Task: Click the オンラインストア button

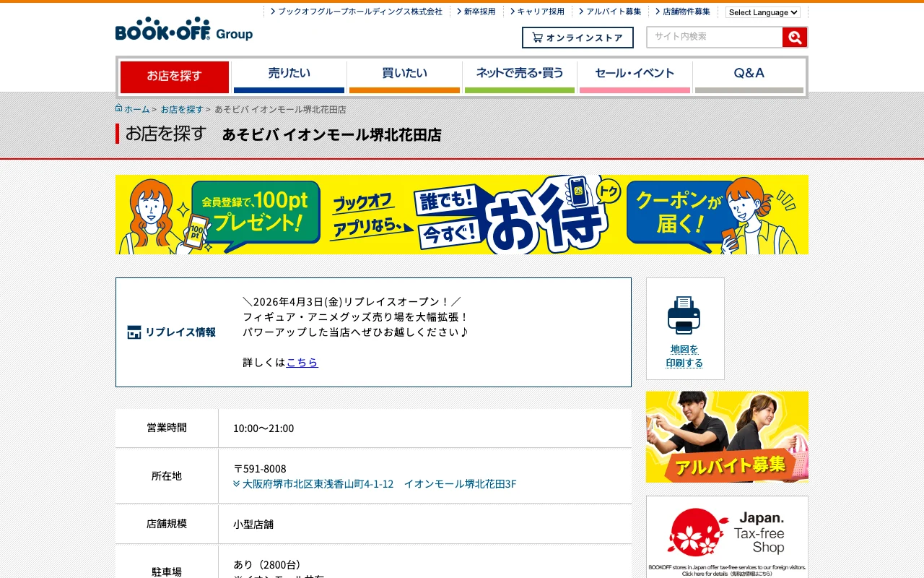Action: [577, 38]
